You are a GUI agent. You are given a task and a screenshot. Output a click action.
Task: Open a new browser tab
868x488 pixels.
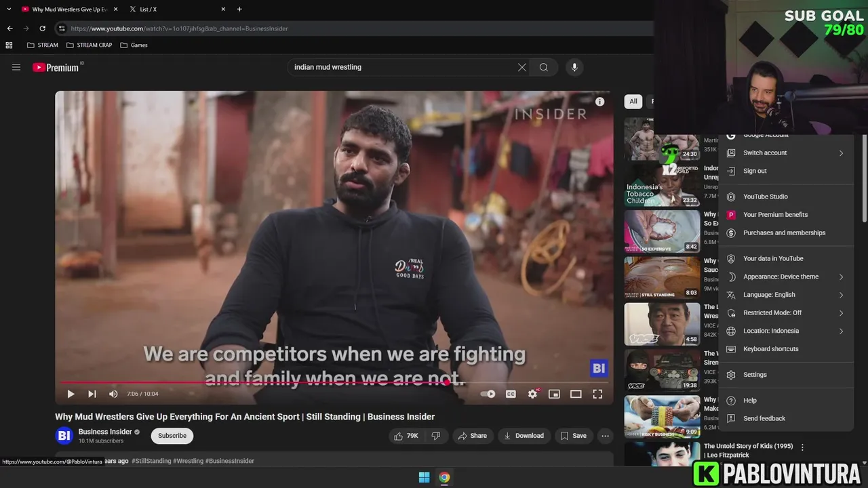pos(239,9)
